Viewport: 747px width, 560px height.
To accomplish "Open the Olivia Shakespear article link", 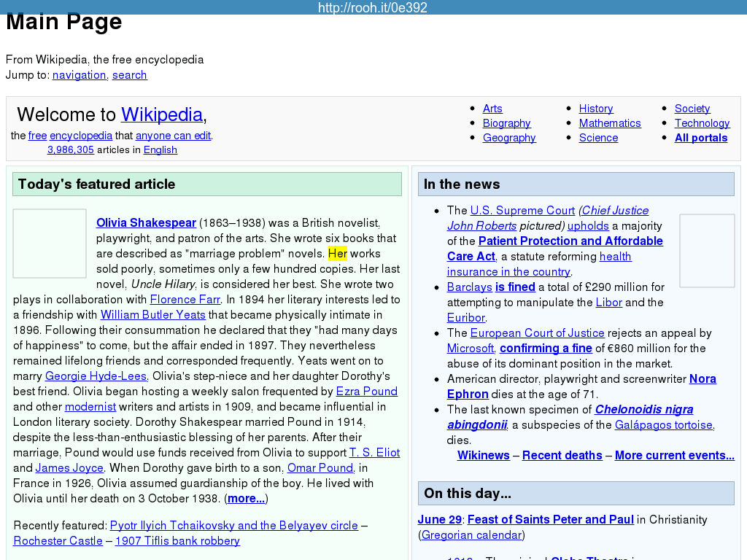I will pyautogui.click(x=146, y=223).
